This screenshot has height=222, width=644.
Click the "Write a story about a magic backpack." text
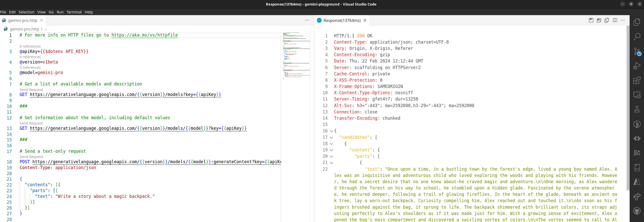[x=105, y=196]
